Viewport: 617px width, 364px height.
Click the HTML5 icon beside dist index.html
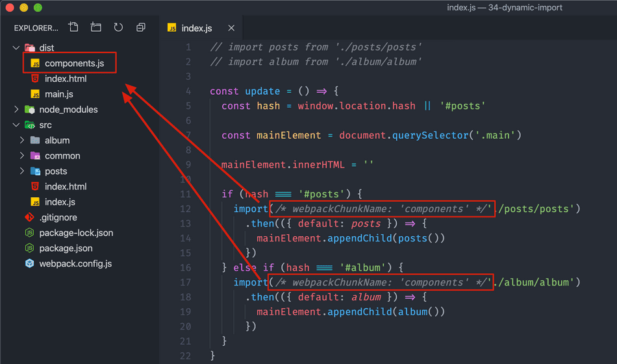point(35,79)
